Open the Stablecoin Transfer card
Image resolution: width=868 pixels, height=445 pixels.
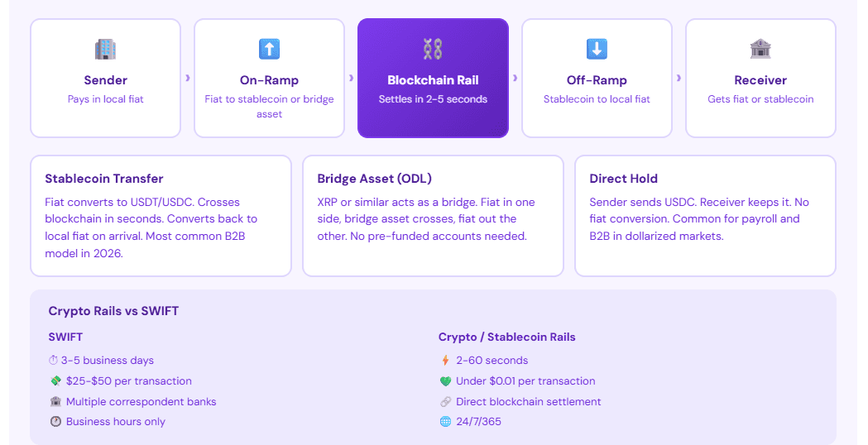161,215
